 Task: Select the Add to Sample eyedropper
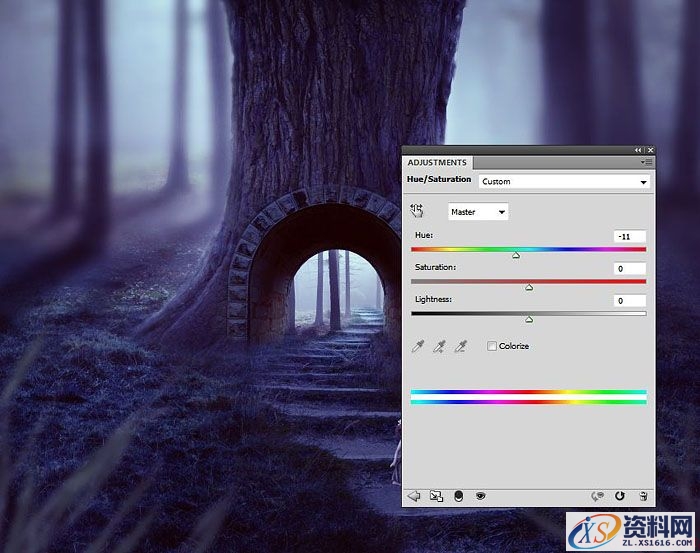pos(439,346)
